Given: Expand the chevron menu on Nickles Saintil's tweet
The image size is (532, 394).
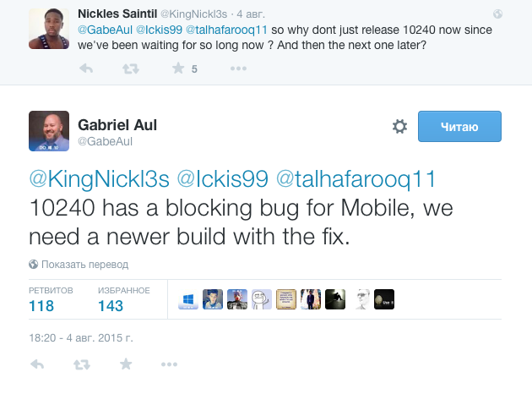Looking at the screenshot, I should click(500, 14).
